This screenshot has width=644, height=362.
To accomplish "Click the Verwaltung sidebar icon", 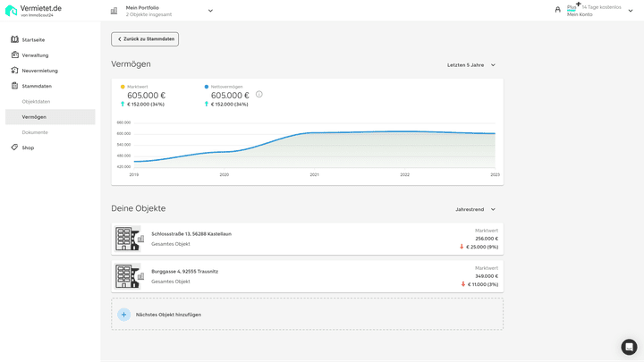I will tap(15, 55).
